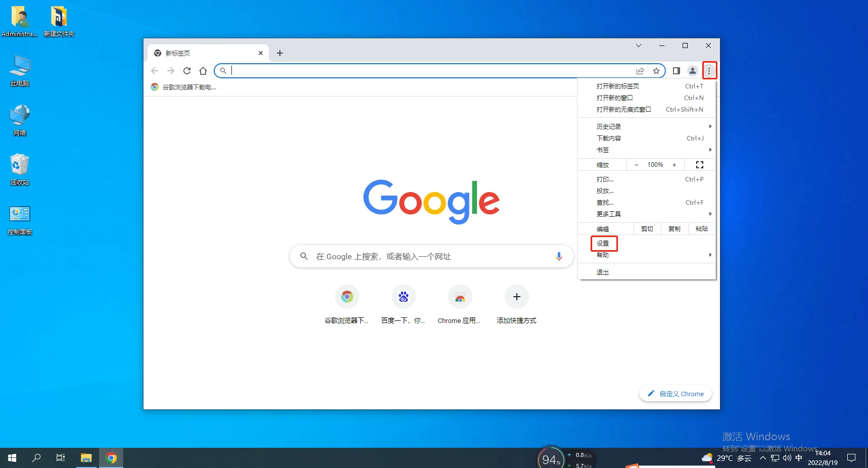Click 剪切 in the edit row
This screenshot has width=868, height=468.
(x=647, y=229)
